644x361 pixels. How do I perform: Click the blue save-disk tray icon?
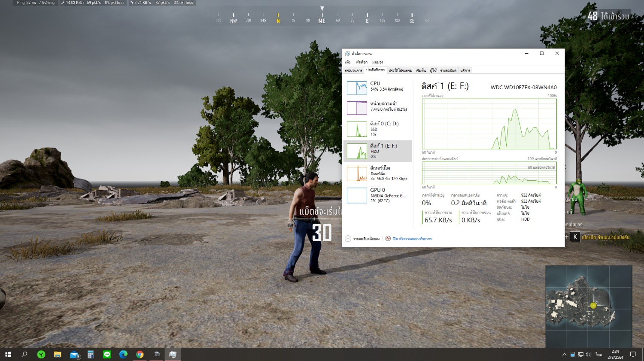click(572, 355)
